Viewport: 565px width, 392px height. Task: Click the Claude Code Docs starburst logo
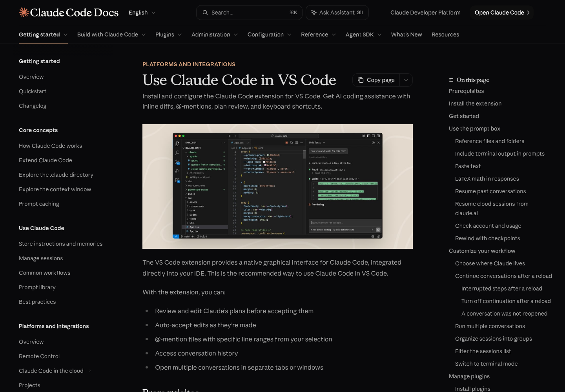(24, 13)
